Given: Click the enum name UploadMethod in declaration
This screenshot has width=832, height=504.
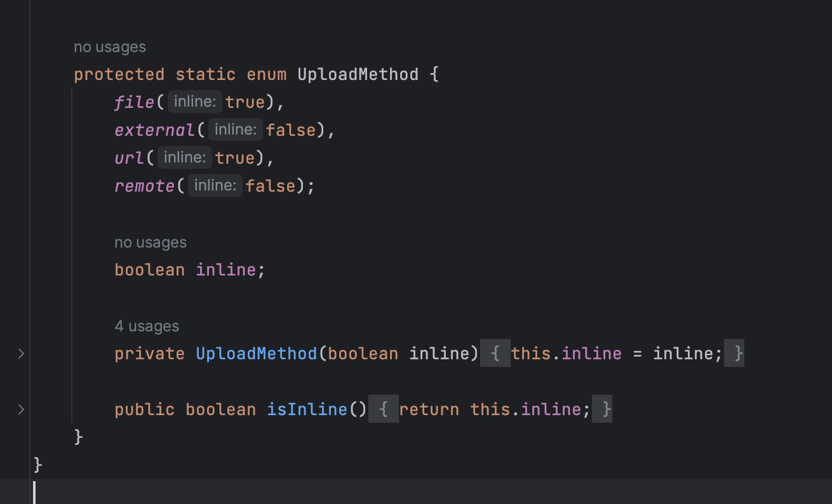Looking at the screenshot, I should pos(358,74).
